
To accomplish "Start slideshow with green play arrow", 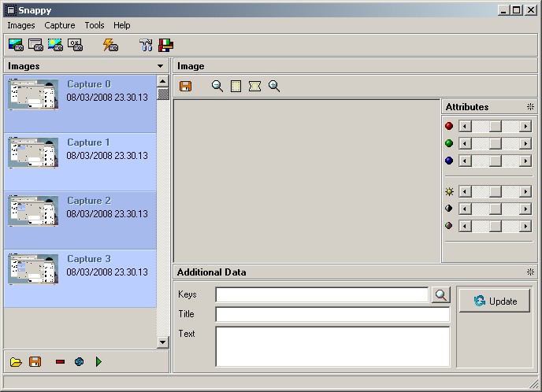I will tap(98, 361).
